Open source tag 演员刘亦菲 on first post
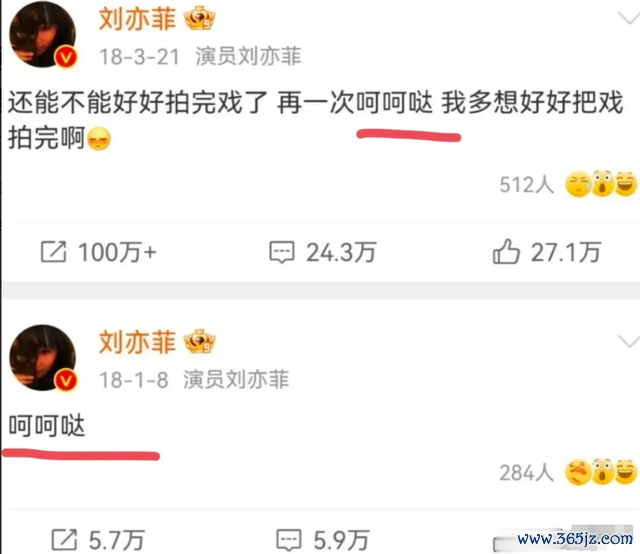640x554 pixels. coord(248,56)
